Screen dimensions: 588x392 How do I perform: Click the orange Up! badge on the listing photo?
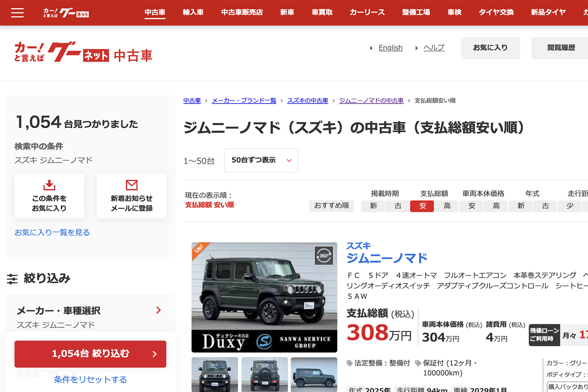point(198,248)
